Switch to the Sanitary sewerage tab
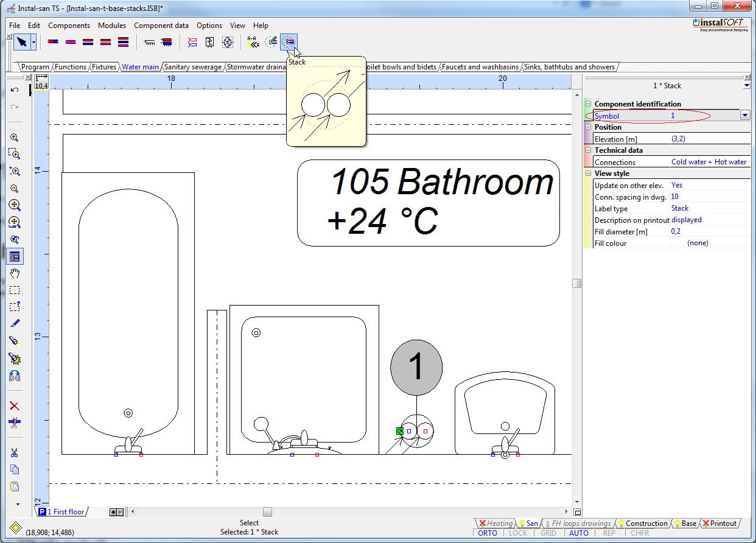The image size is (756, 543). tap(192, 67)
